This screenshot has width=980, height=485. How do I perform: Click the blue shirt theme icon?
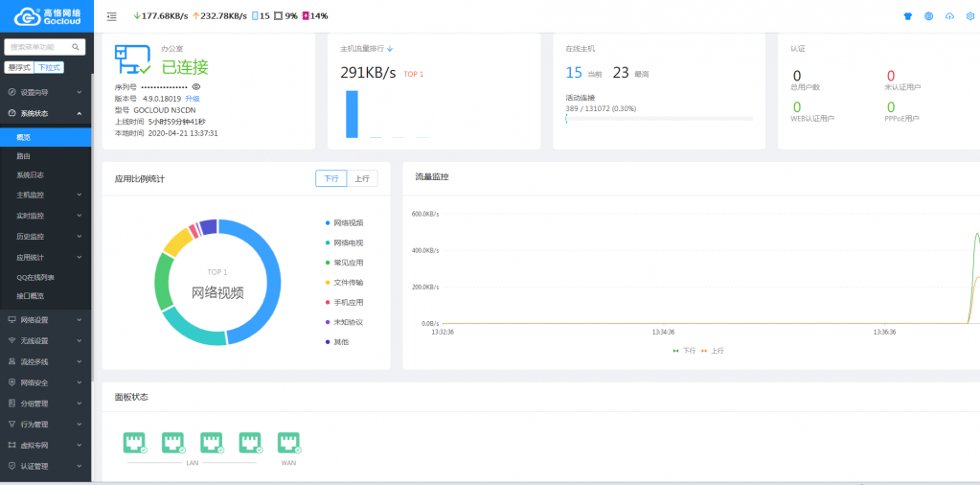(x=908, y=16)
